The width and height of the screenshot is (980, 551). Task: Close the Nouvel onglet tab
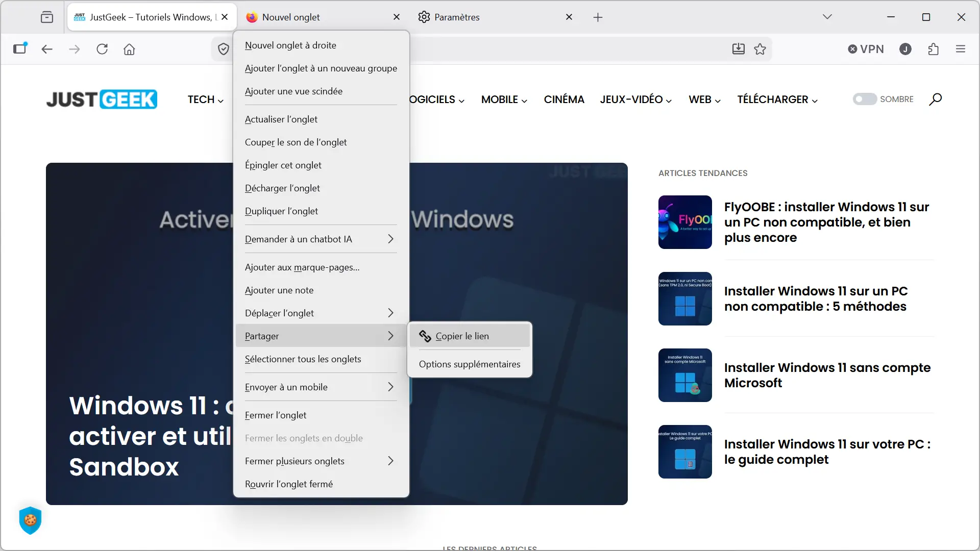click(x=397, y=17)
